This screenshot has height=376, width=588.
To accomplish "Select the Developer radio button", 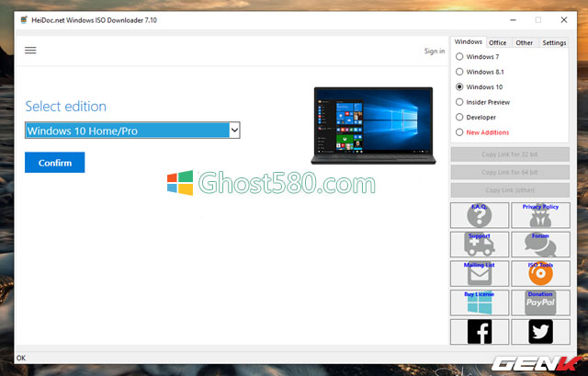I will 459,117.
